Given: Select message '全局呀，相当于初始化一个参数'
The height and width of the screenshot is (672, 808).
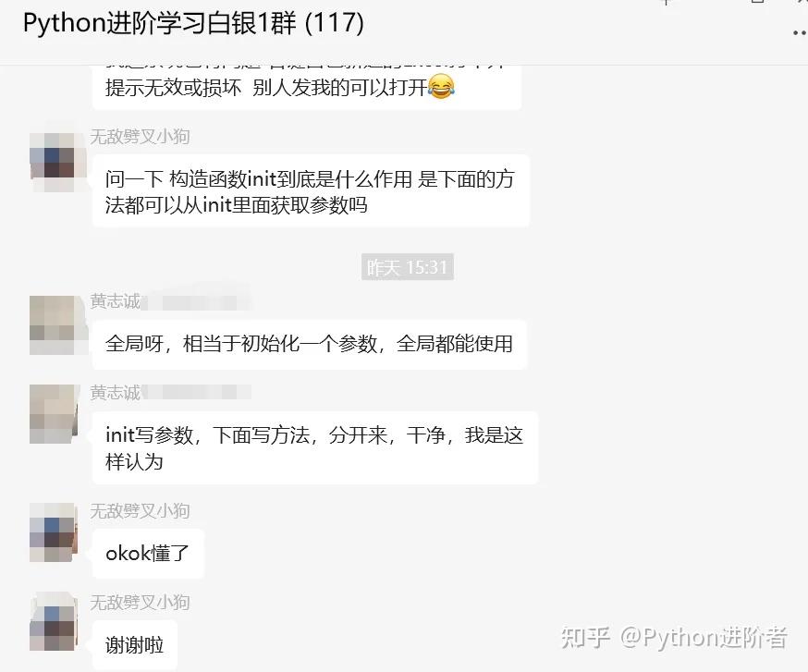Looking at the screenshot, I should pos(309,344).
